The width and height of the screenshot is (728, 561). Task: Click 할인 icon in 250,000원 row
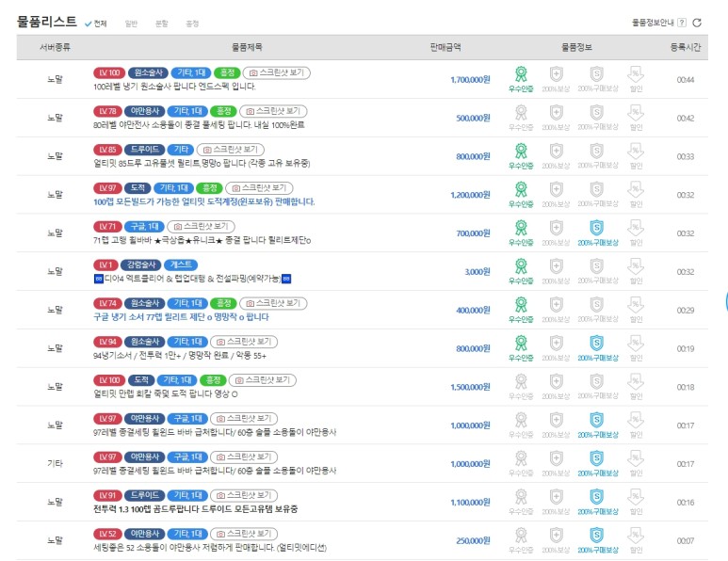[636, 536]
